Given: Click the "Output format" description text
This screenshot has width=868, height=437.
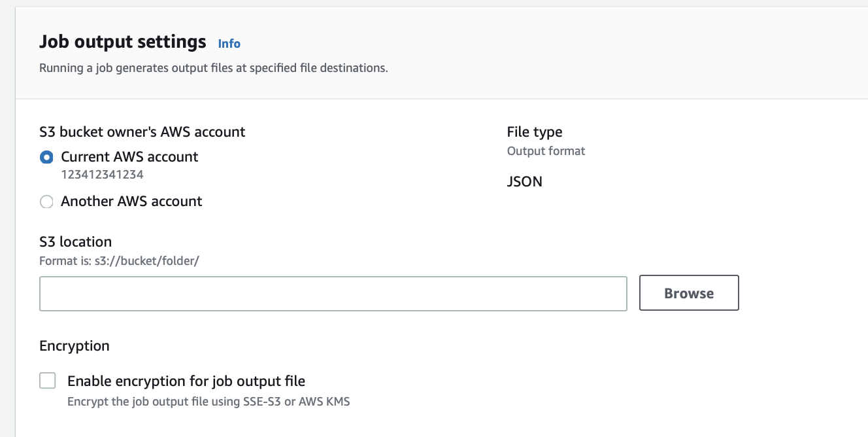Looking at the screenshot, I should pyautogui.click(x=546, y=151).
